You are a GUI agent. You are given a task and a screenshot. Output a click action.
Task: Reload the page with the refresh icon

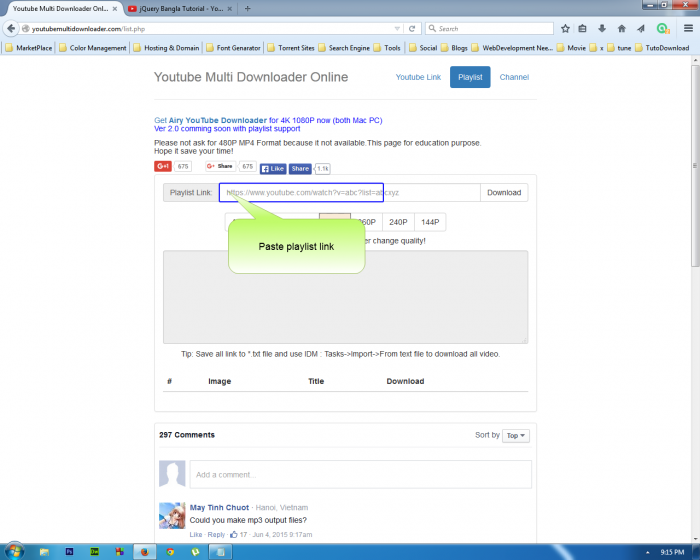(412, 29)
